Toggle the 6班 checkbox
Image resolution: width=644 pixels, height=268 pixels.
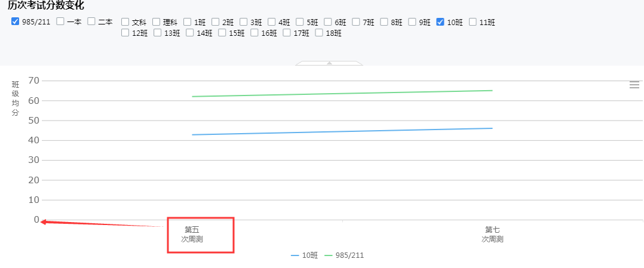click(x=328, y=21)
